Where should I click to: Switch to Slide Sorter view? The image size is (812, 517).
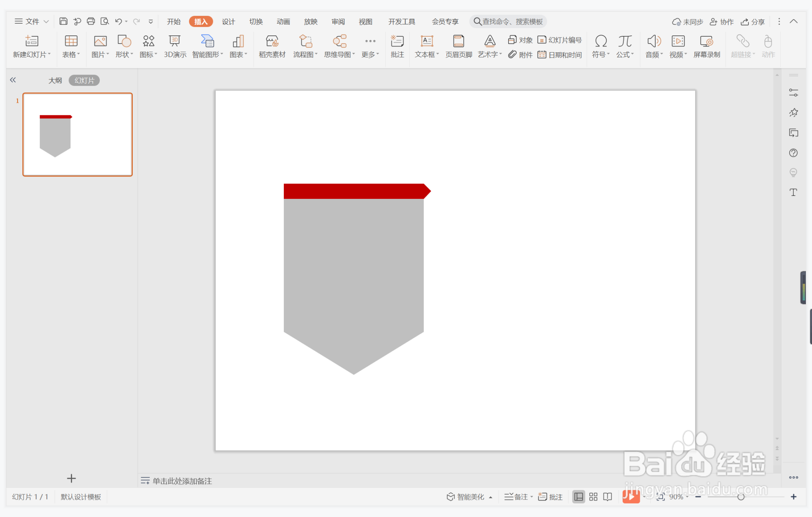point(593,497)
